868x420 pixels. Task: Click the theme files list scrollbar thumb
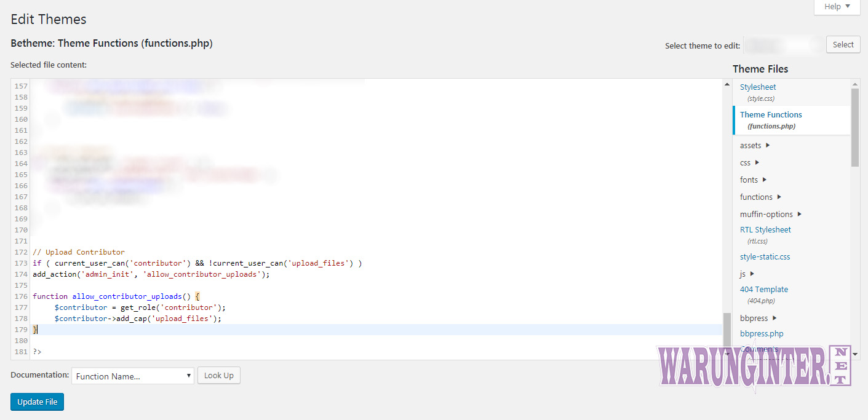pyautogui.click(x=855, y=127)
